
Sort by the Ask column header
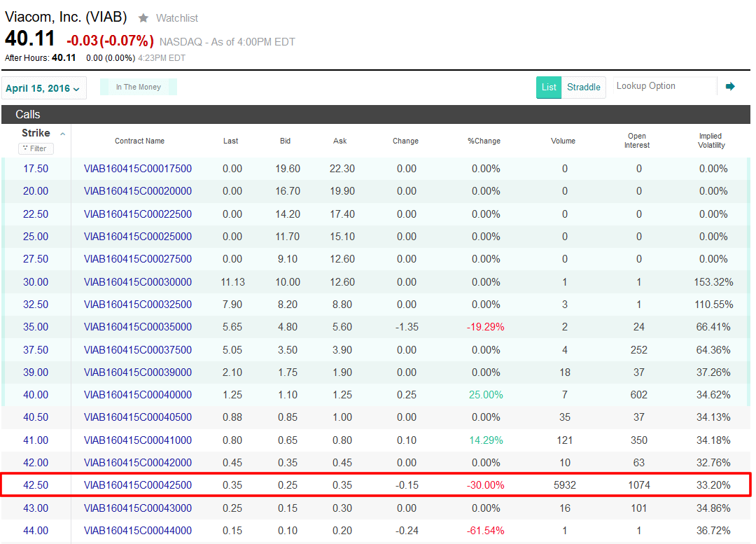pyautogui.click(x=340, y=141)
